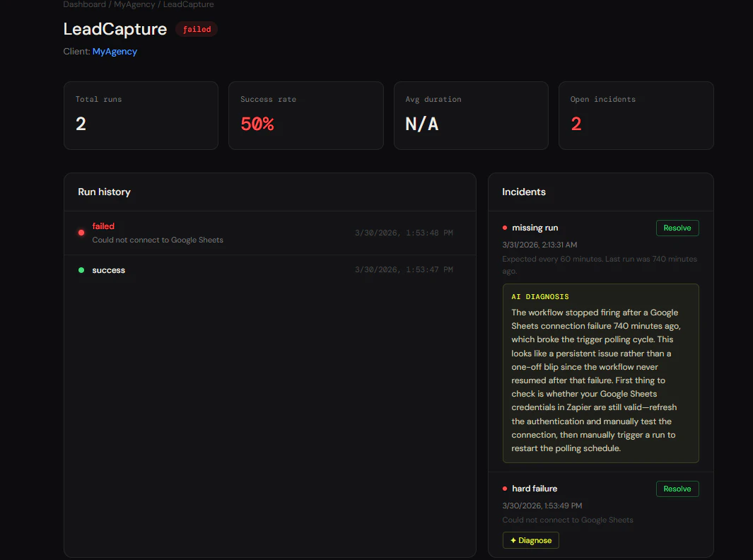753x560 pixels.
Task: Select the success run entry in Run history
Action: (269, 269)
